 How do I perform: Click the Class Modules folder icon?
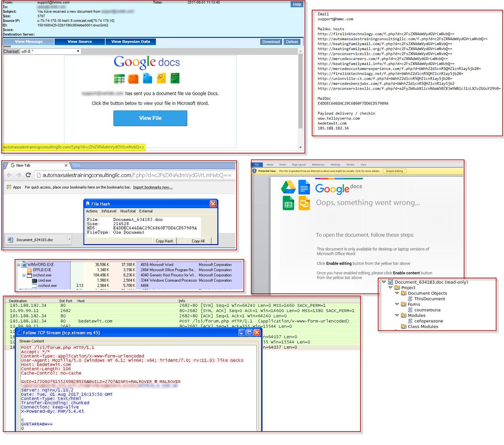tap(404, 326)
